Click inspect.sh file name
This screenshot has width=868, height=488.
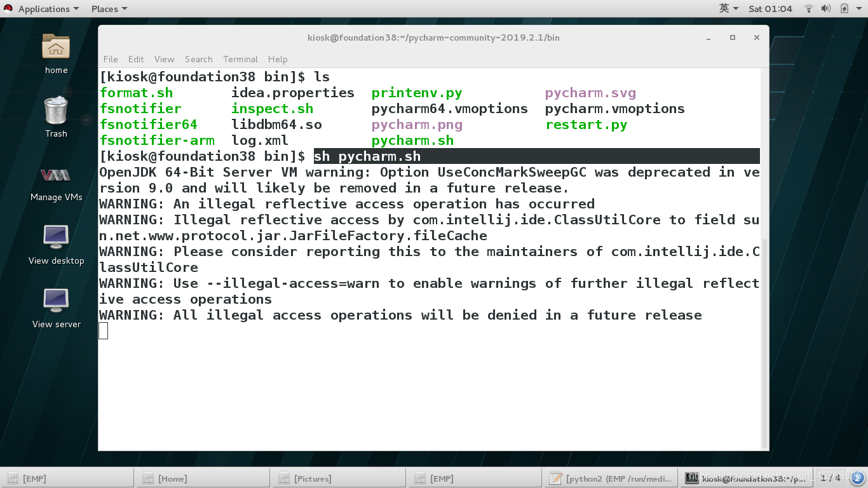(273, 109)
